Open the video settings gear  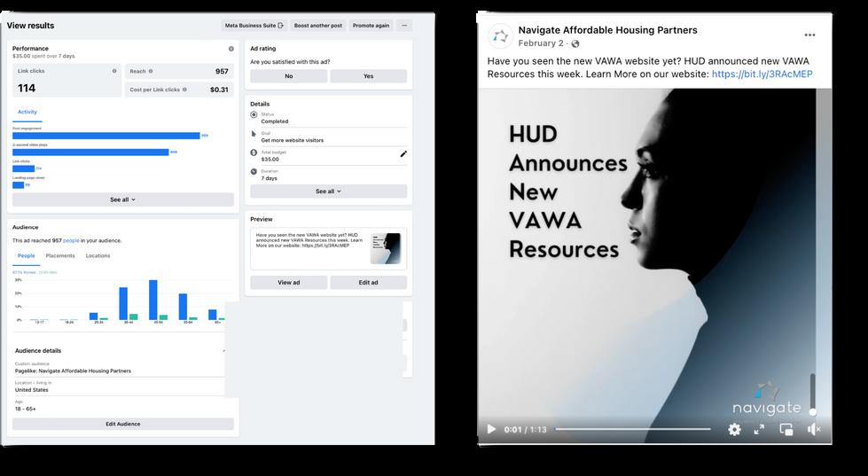734,429
